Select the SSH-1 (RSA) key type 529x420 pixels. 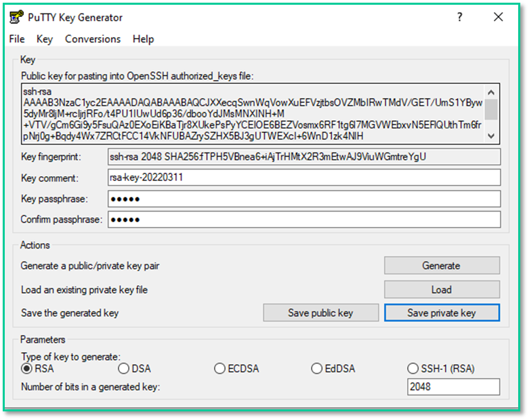pos(413,369)
